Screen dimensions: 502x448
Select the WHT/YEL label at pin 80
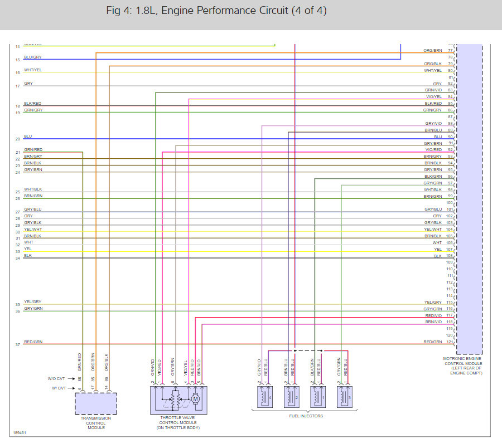coord(433,71)
